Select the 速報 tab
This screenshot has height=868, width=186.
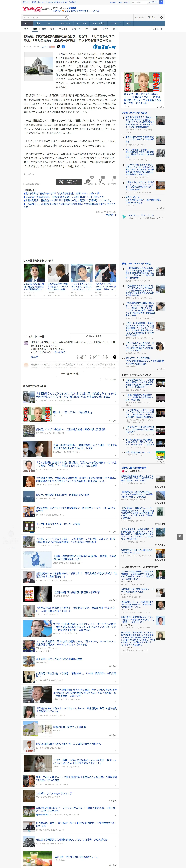(38, 24)
